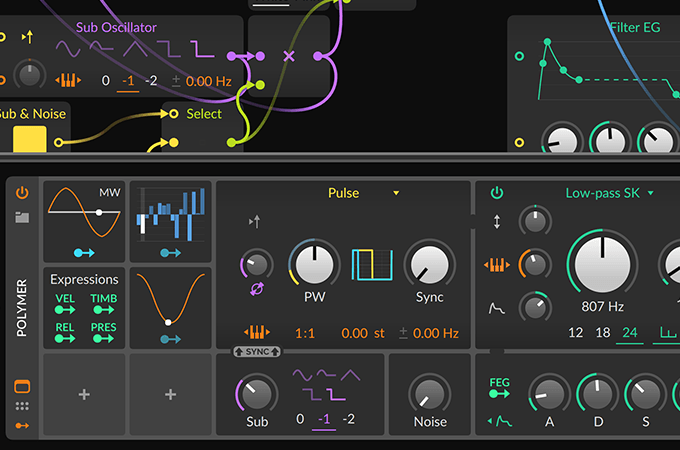This screenshot has width=680, height=450.
Task: Click the 0.00 st semitone value
Action: pos(363,333)
